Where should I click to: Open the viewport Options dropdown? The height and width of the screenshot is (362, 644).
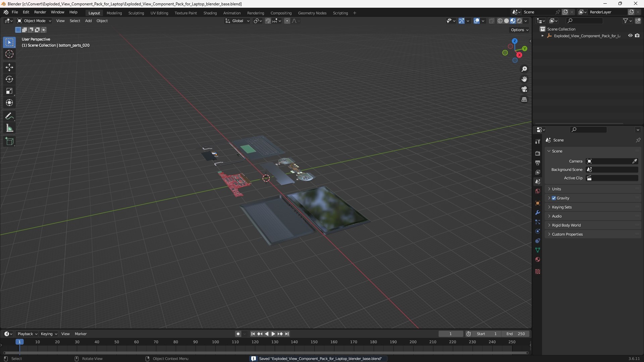point(520,30)
